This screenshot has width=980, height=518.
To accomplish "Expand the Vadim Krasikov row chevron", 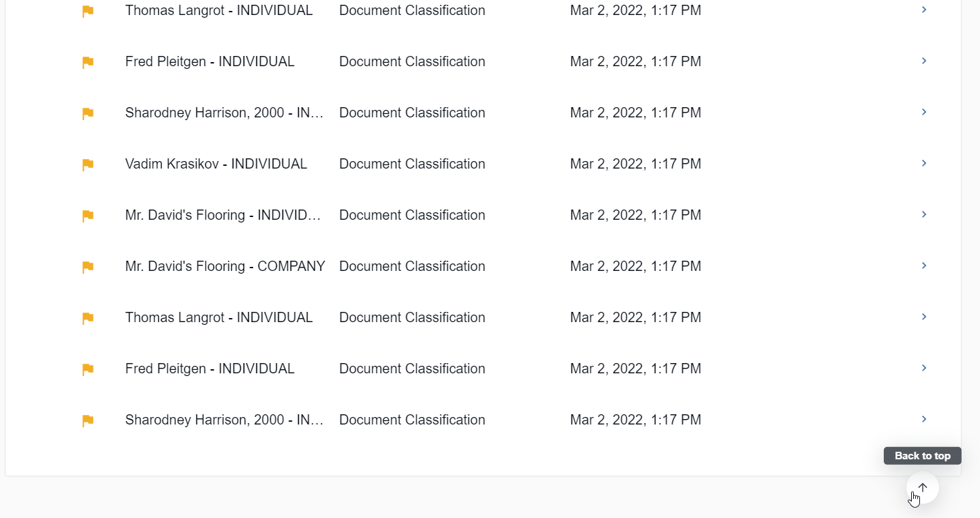I will (924, 163).
